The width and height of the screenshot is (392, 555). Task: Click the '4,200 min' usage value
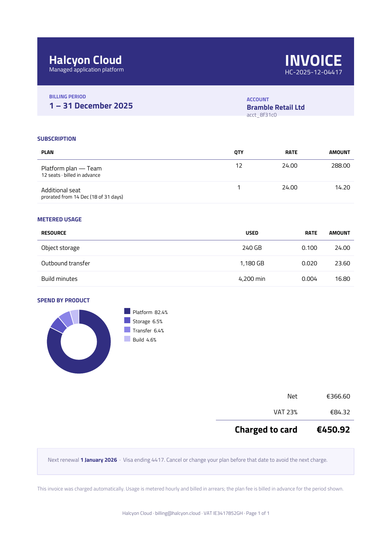pyautogui.click(x=252, y=279)
